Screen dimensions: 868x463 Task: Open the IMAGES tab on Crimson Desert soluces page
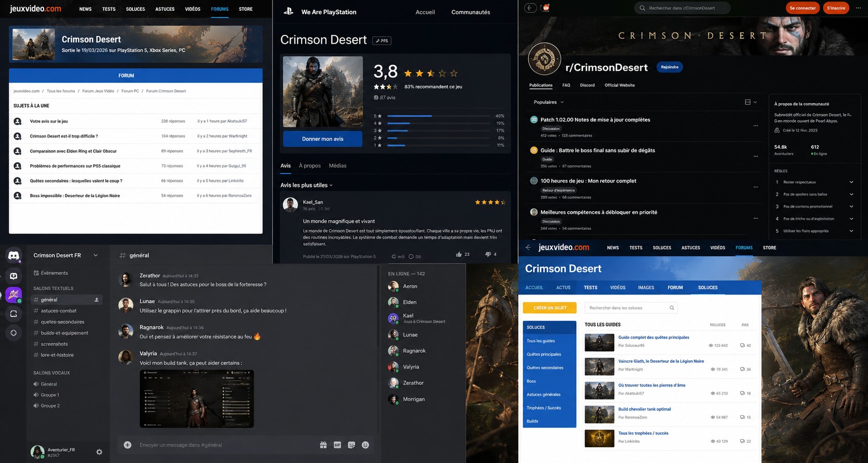(646, 288)
